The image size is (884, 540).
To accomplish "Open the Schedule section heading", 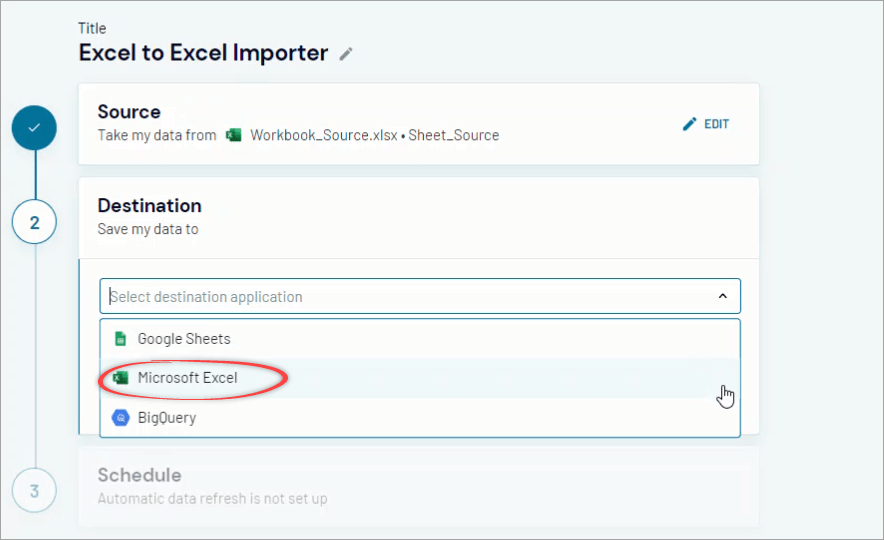I will pyautogui.click(x=139, y=475).
